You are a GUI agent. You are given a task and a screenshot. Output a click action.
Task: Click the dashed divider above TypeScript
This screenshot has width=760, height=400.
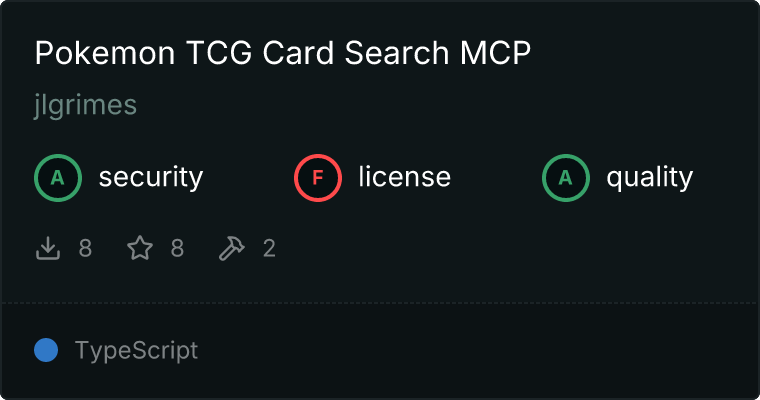(x=380, y=303)
